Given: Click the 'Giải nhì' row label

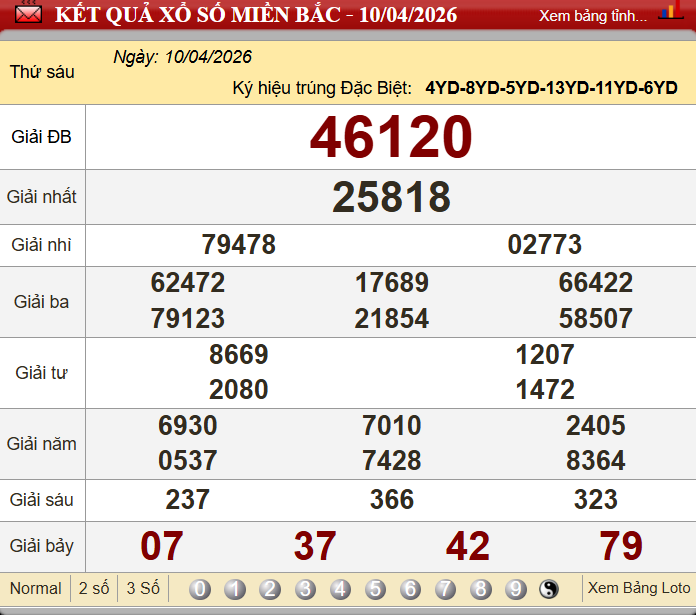Looking at the screenshot, I should point(41,245).
